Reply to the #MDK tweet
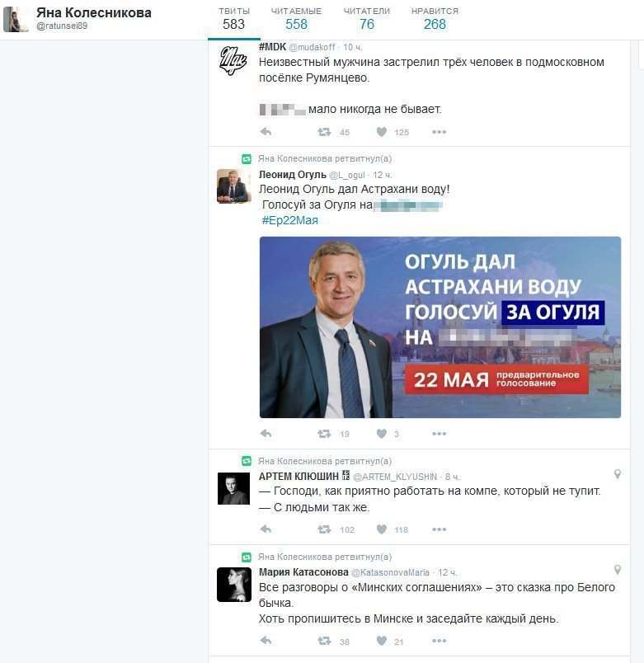Image resolution: width=644 pixels, height=663 pixels. pos(266,132)
